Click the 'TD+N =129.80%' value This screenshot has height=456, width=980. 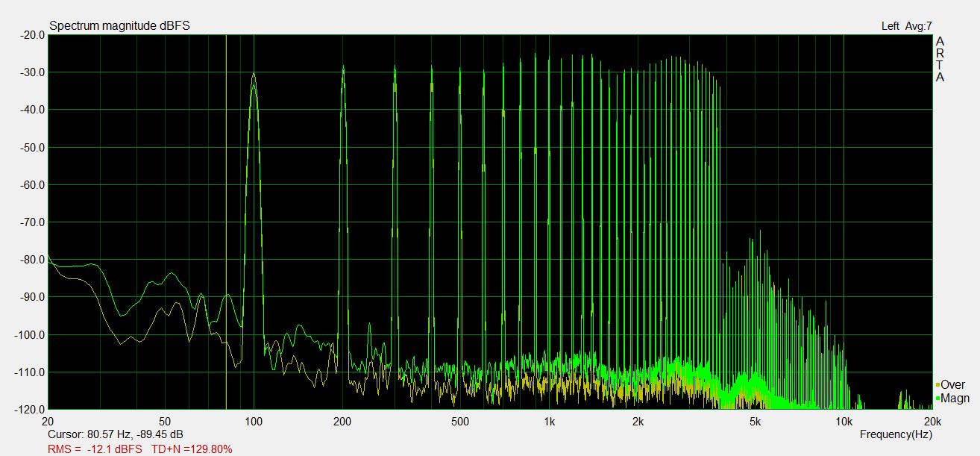[192, 449]
